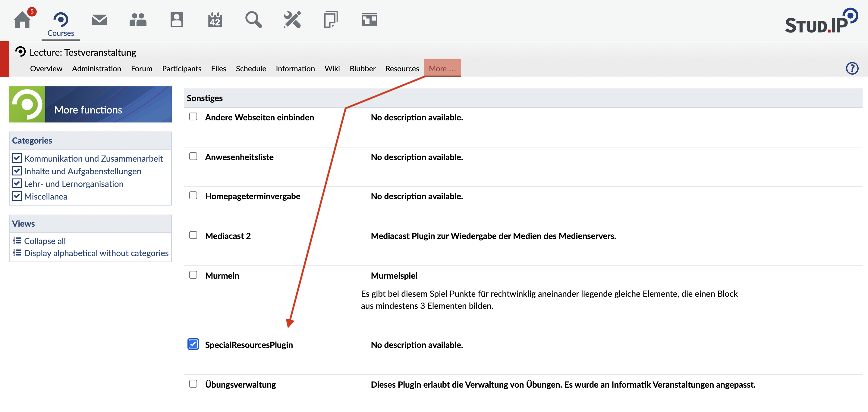868x412 pixels.
Task: Open the profile person icon
Action: 176,20
